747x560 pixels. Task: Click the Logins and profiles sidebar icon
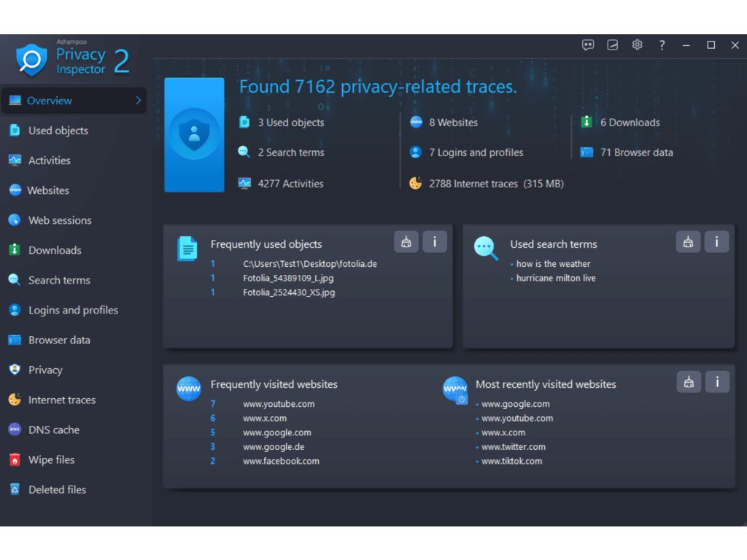(15, 310)
